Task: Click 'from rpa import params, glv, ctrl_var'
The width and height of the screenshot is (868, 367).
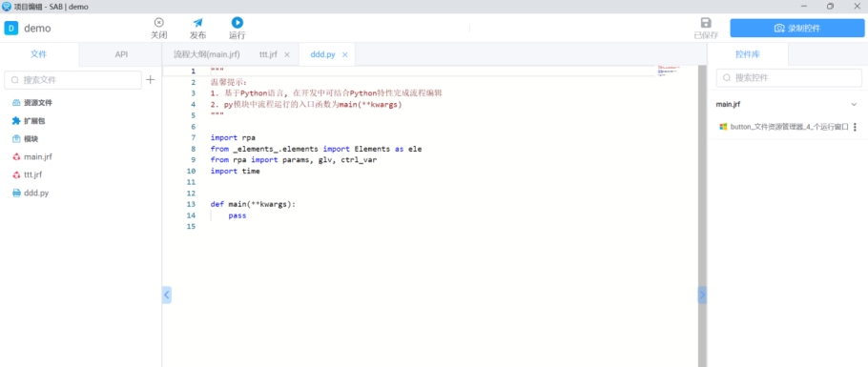Action: click(294, 160)
